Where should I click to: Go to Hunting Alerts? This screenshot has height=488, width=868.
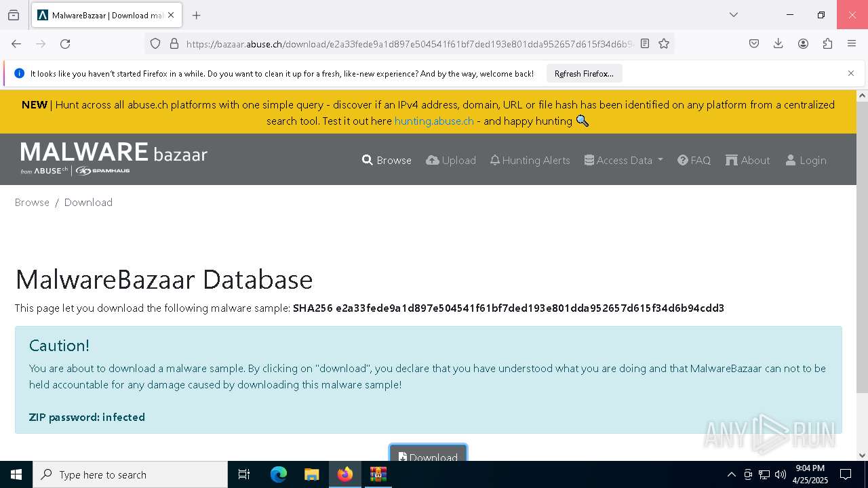pyautogui.click(x=530, y=160)
